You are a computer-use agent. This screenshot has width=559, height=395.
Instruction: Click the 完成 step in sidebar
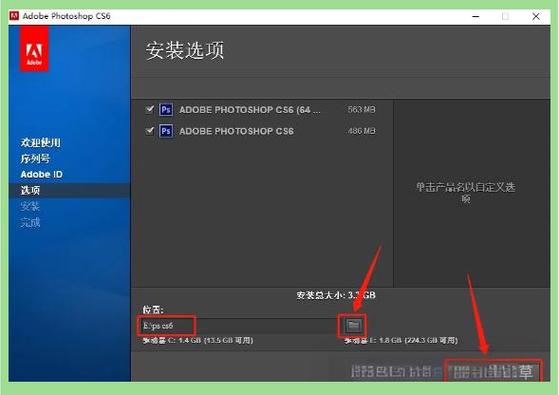tap(30, 222)
